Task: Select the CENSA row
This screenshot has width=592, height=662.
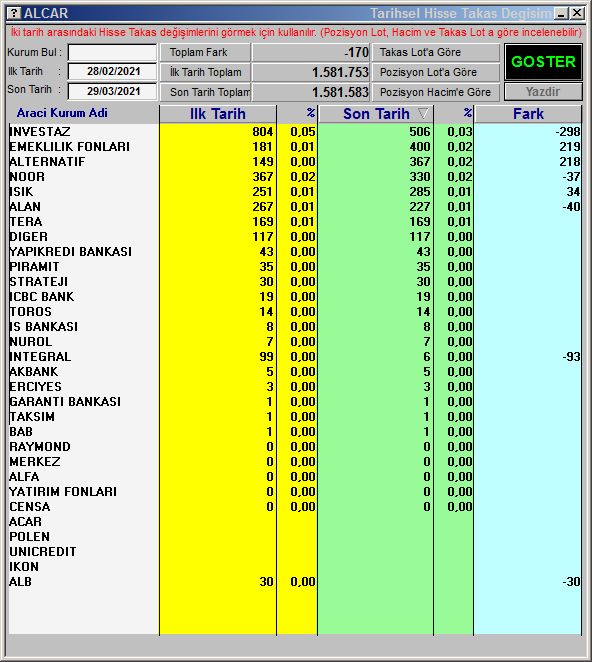Action: click(x=295, y=507)
